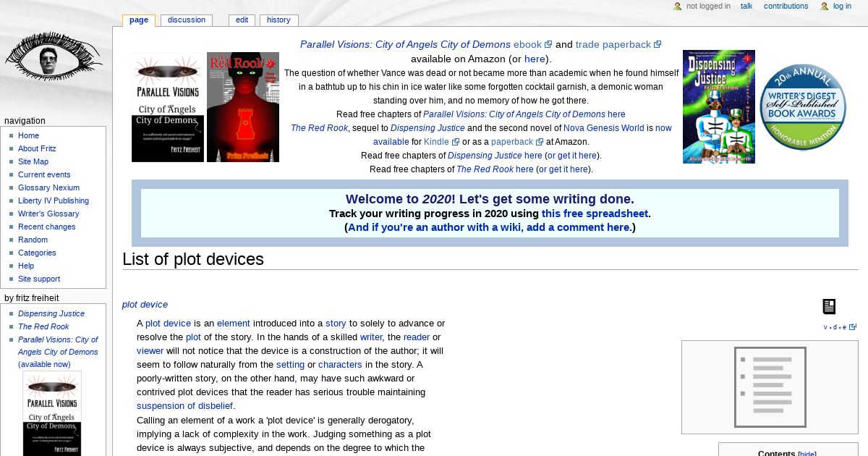The height and width of the screenshot is (456, 868).
Task: Open Writer's Glossary link
Action: (48, 214)
